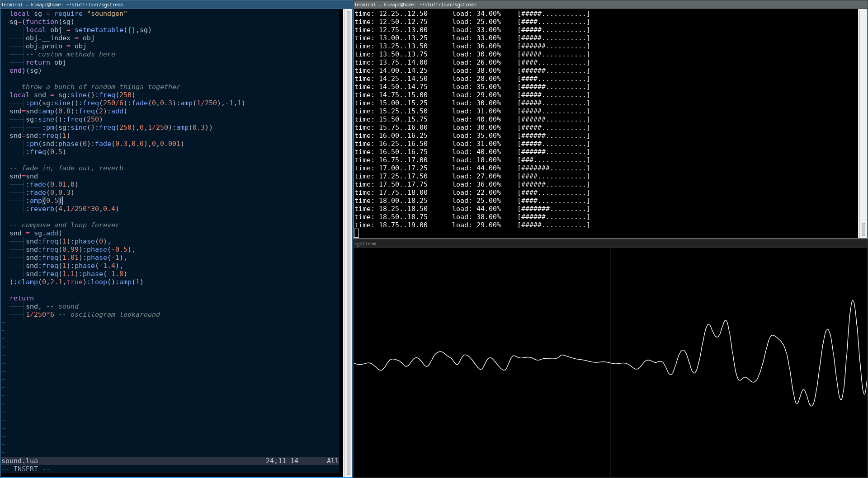
Task: Click the '-- custom methods here' comment
Action: [71, 54]
